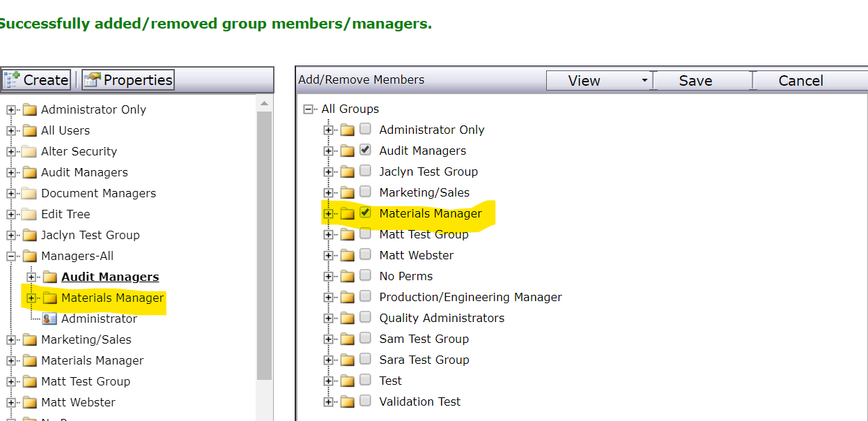Click Sara Test Group folder icon
The width and height of the screenshot is (868, 421).
coord(348,360)
